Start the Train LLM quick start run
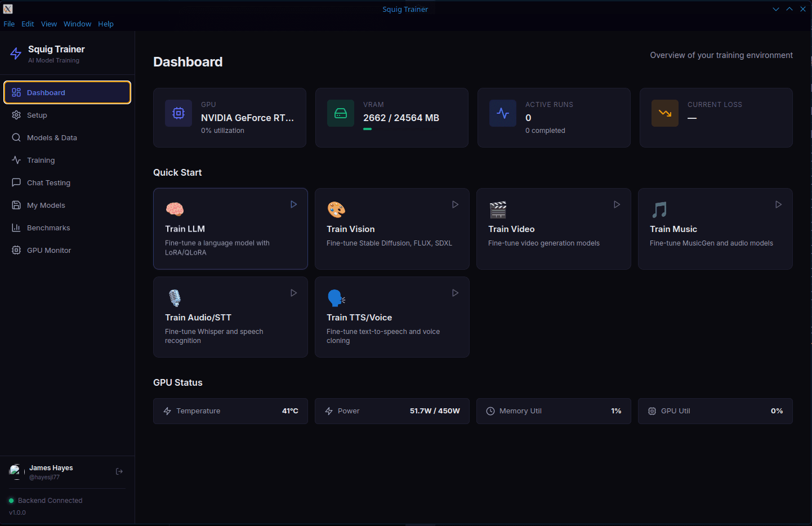812x526 pixels. point(293,204)
